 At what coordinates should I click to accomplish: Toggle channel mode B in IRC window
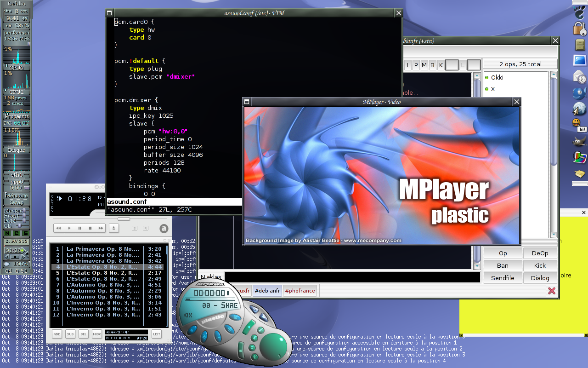[432, 65]
